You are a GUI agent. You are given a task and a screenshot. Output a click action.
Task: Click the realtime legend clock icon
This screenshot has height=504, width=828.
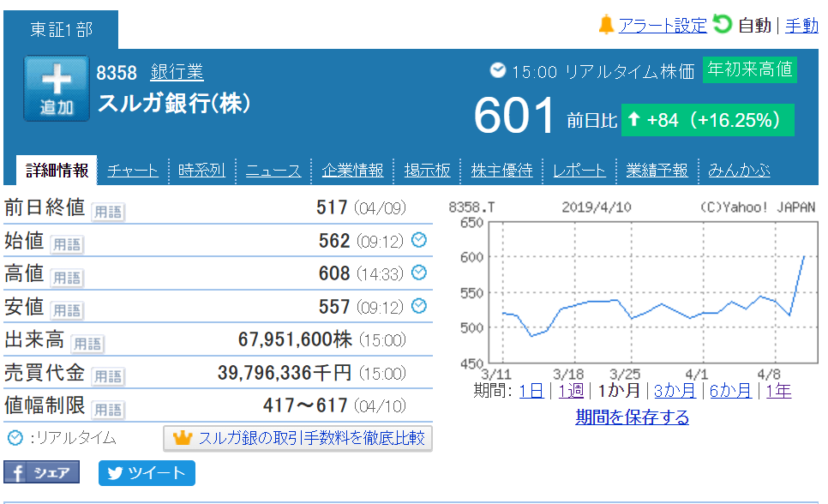pos(15,437)
